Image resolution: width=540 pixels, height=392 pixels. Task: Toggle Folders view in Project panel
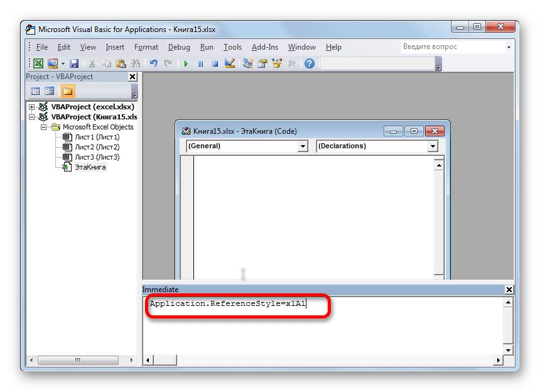67,91
